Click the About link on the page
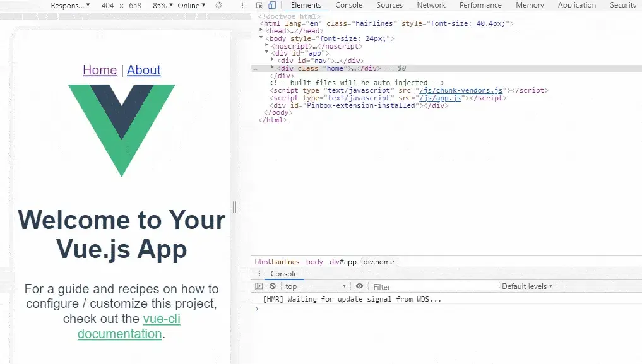Screen dimensions: 642x364 point(144,70)
